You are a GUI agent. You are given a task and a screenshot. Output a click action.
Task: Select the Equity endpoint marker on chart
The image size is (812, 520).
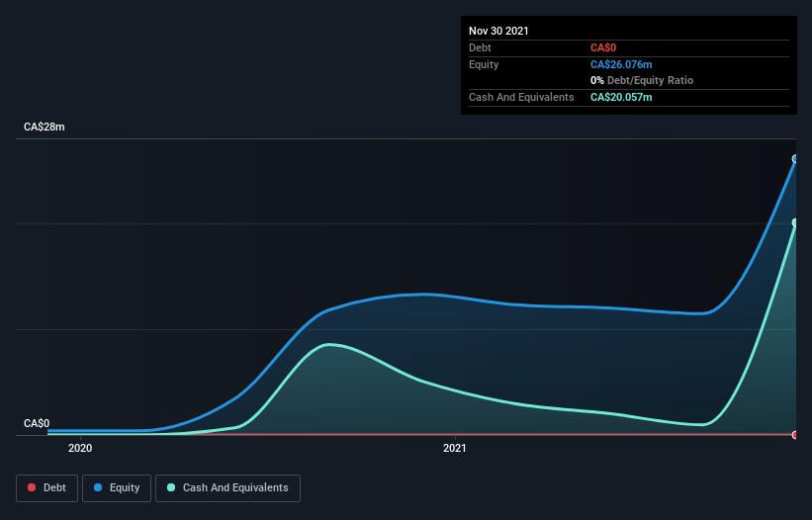[x=795, y=159]
